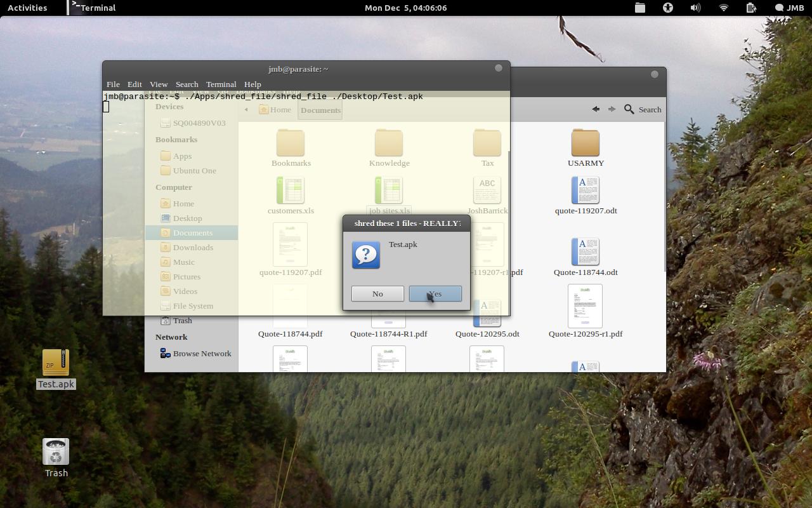The width and height of the screenshot is (812, 508).
Task: Click the file manager vertical scrollbar
Action: click(664, 197)
